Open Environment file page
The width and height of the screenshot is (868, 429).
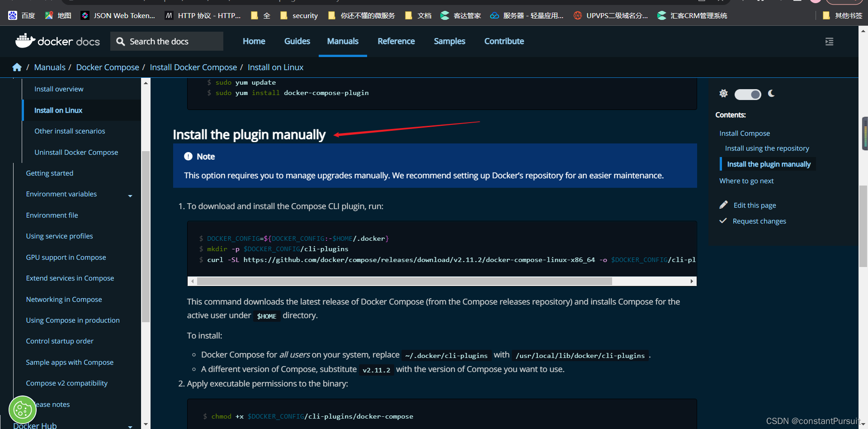(x=52, y=215)
